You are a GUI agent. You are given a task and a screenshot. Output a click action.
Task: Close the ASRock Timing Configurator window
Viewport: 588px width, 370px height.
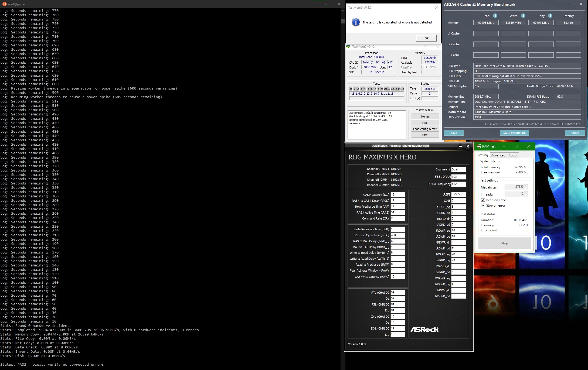coord(468,146)
